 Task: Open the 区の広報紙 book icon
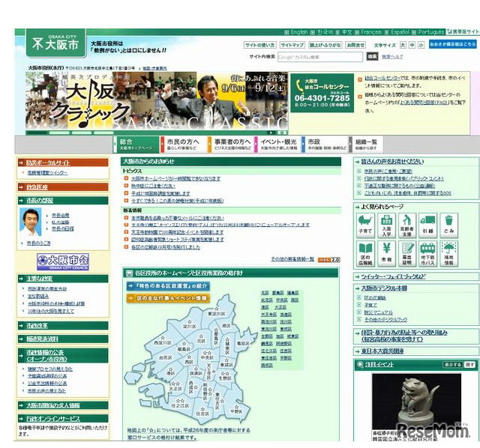coord(365,253)
